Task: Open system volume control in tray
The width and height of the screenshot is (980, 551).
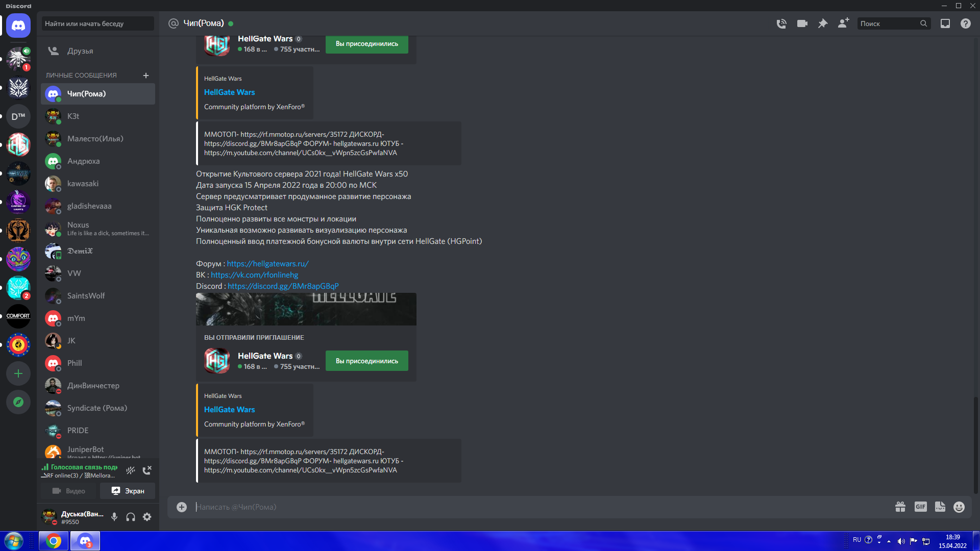Action: pyautogui.click(x=901, y=541)
